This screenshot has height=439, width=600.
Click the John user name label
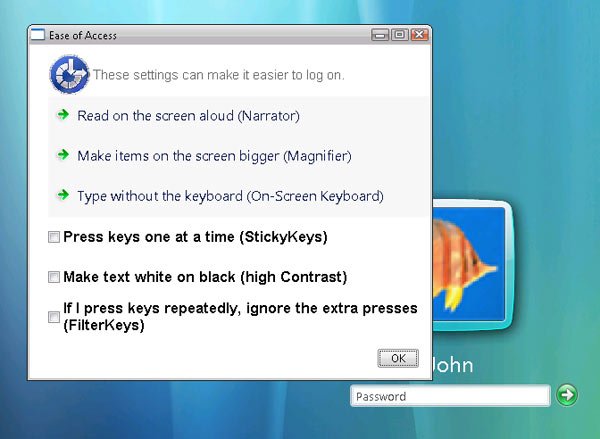pyautogui.click(x=453, y=365)
